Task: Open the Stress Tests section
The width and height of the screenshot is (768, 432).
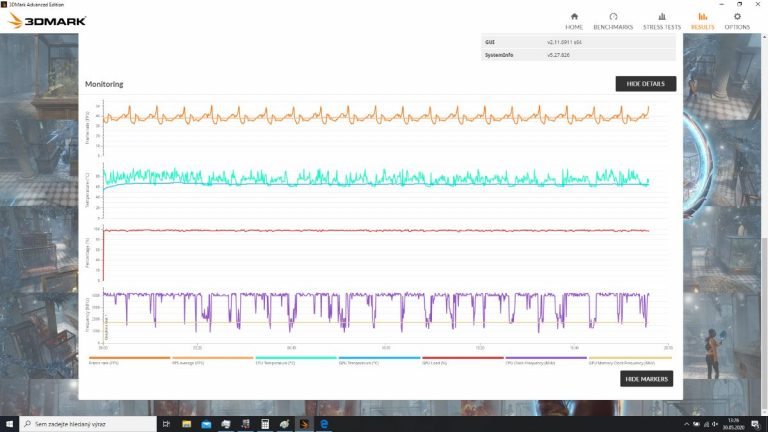Action: [662, 20]
